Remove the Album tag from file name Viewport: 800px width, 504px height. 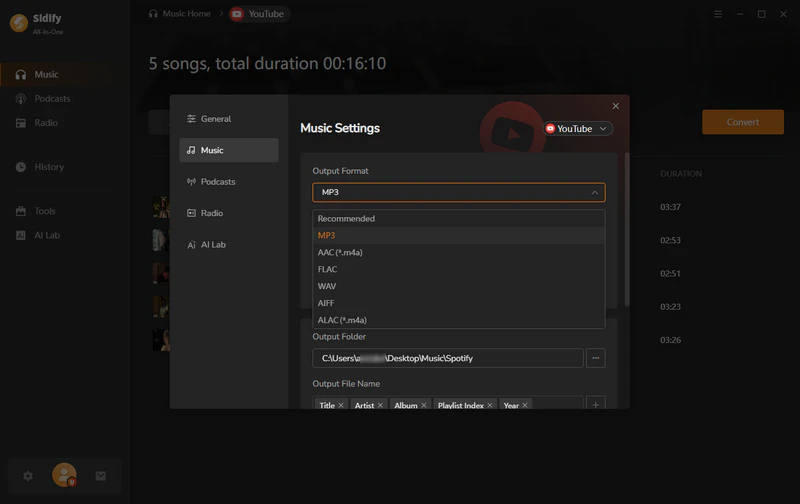(423, 405)
